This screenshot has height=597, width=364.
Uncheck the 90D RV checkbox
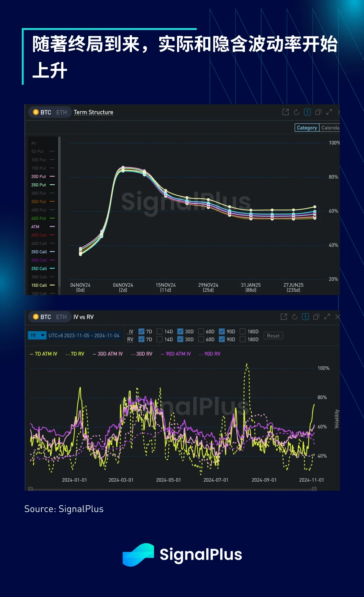point(222,339)
